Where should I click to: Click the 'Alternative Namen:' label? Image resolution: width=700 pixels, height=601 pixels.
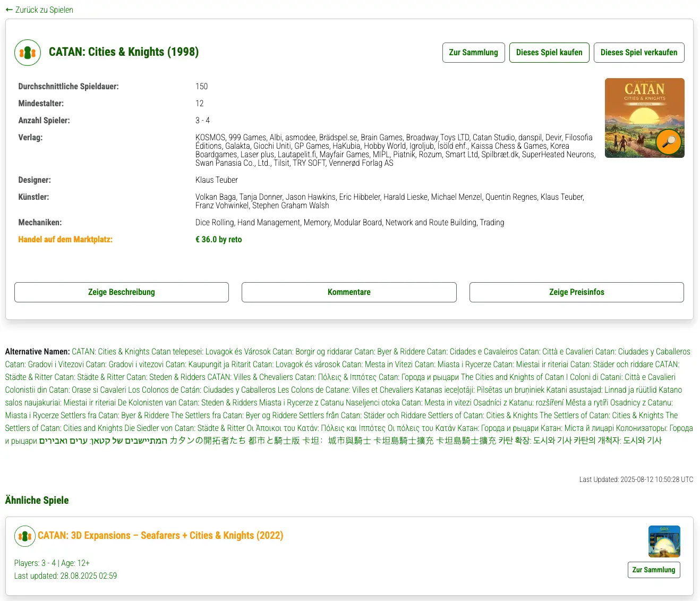click(37, 352)
